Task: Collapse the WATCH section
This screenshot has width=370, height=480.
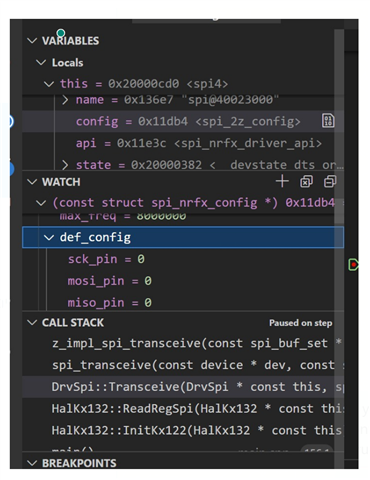Action: click(x=32, y=182)
